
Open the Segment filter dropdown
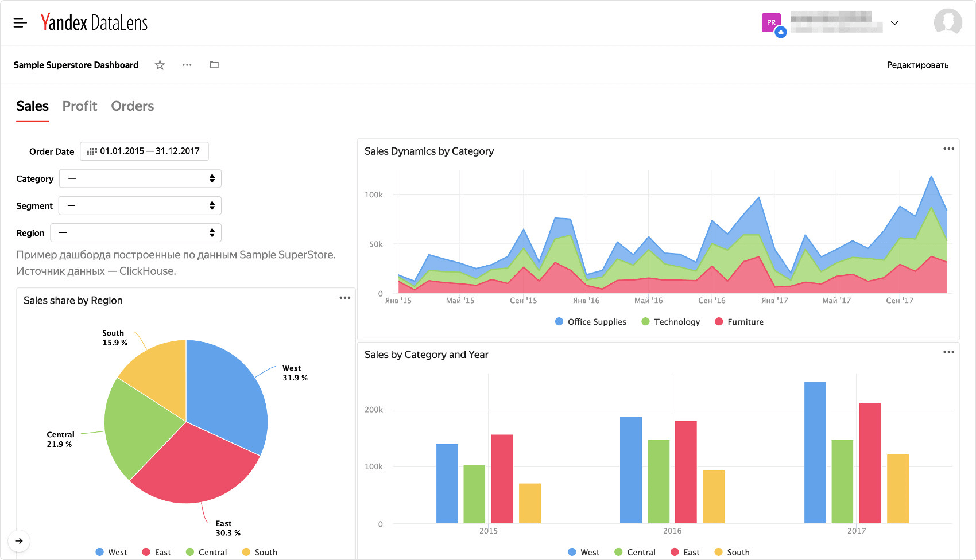(140, 205)
